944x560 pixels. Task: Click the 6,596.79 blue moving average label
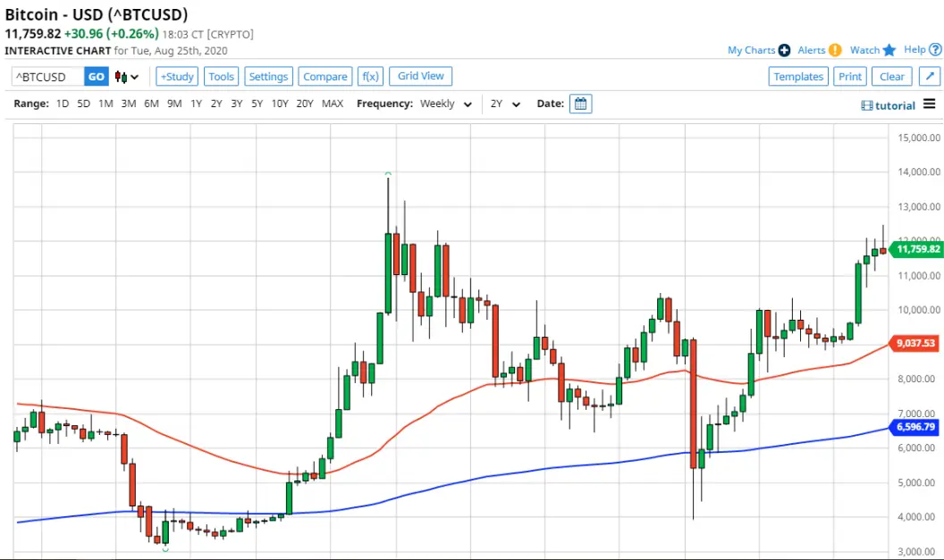click(x=915, y=427)
